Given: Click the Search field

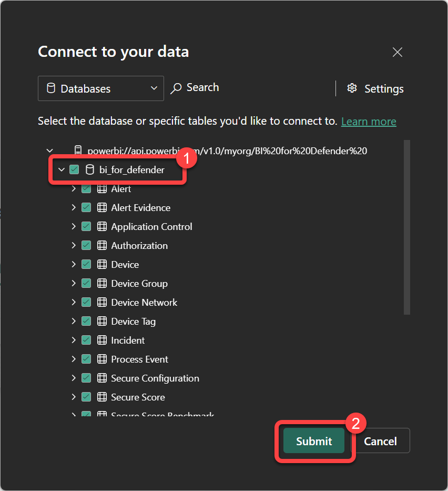Looking at the screenshot, I should coord(202,87).
